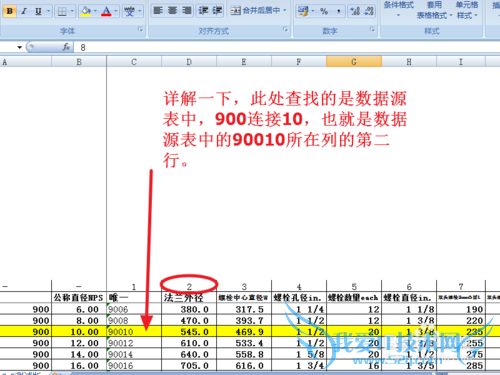Increase cell indent
The image size is (500, 375).
[217, 11]
